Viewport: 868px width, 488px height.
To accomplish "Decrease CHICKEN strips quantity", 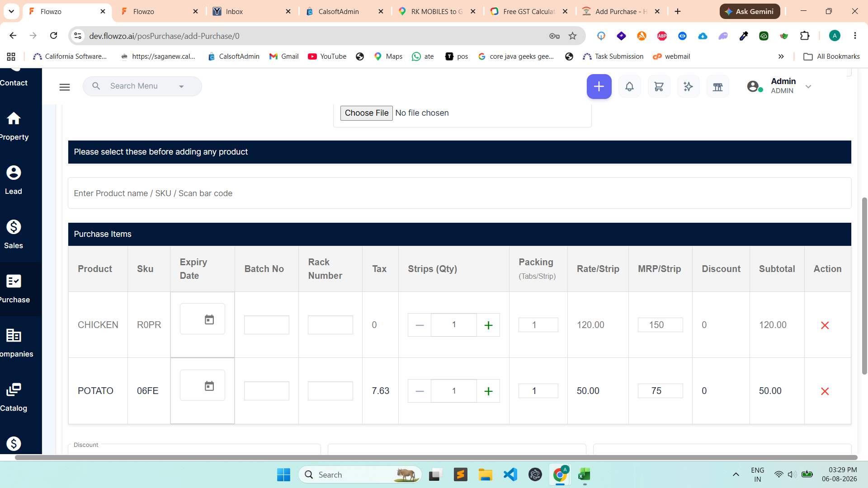I will click(420, 325).
